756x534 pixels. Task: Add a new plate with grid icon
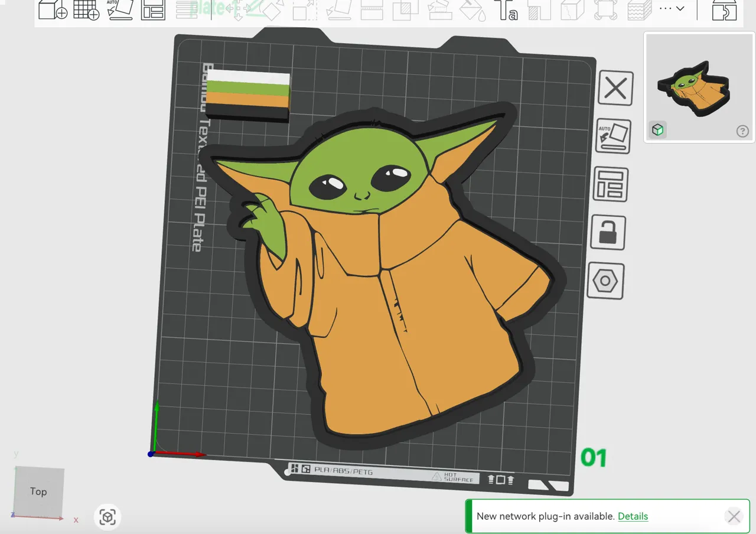(86, 9)
